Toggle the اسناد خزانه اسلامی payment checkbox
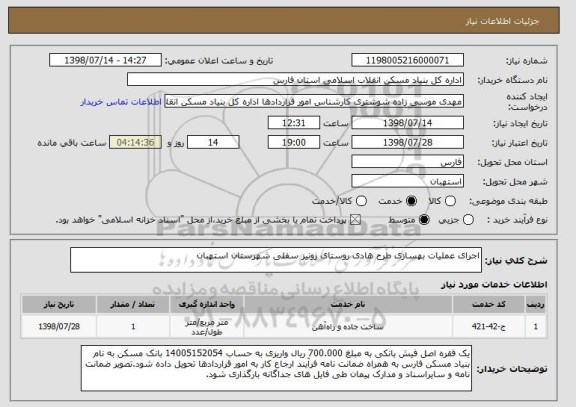 [x=355, y=220]
